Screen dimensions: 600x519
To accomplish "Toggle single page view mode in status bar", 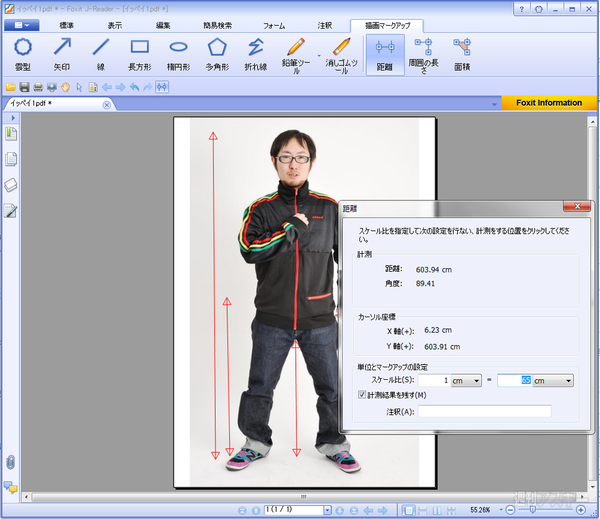I will pyautogui.click(x=409, y=510).
